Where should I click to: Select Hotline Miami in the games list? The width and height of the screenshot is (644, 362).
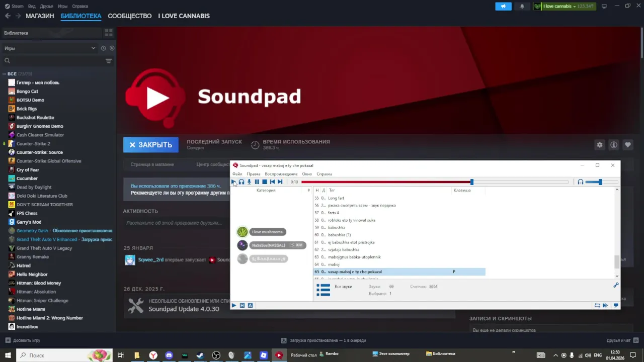pyautogui.click(x=31, y=309)
